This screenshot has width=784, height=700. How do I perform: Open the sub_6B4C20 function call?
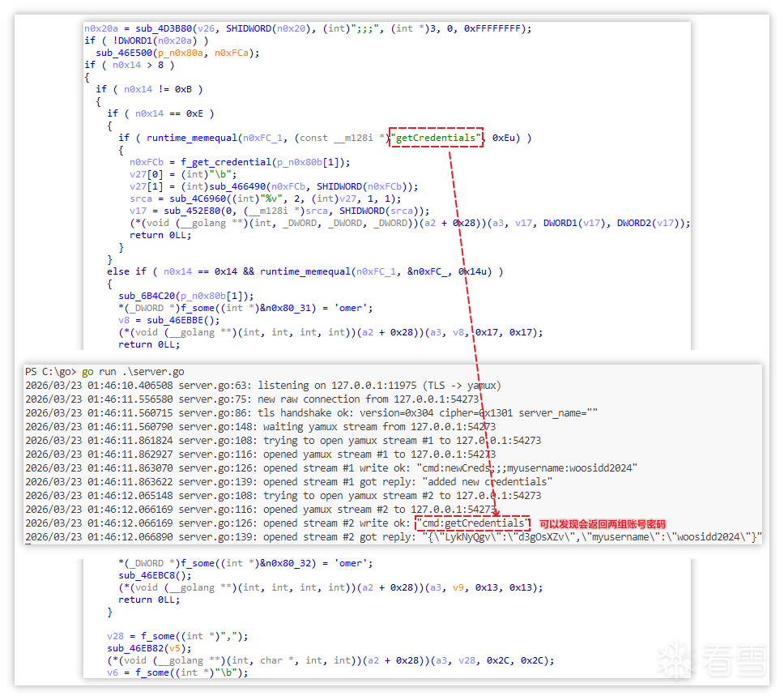point(152,296)
